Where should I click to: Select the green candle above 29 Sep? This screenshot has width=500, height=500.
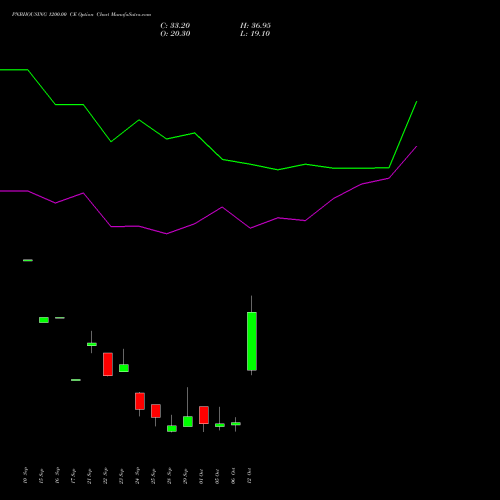188,421
